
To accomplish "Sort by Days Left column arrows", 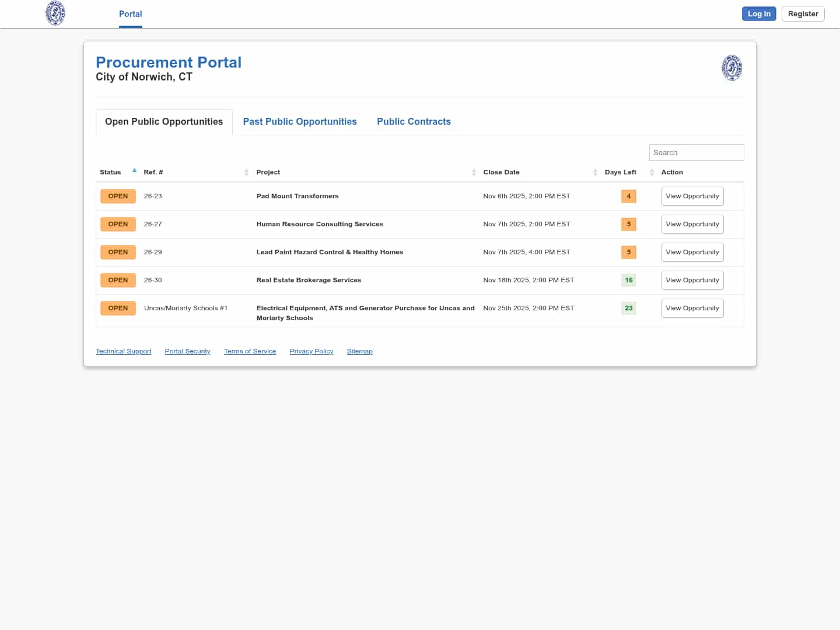I will point(652,172).
